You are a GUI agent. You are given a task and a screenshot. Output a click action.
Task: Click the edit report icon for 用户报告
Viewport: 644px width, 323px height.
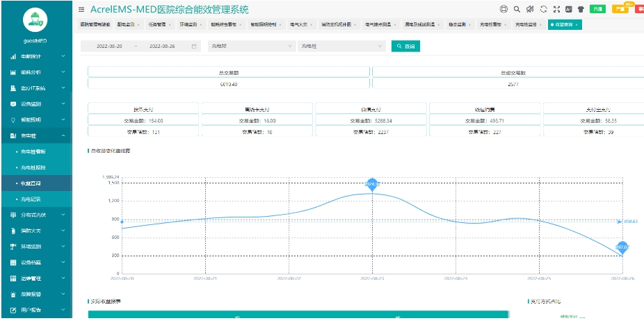pos(13,310)
